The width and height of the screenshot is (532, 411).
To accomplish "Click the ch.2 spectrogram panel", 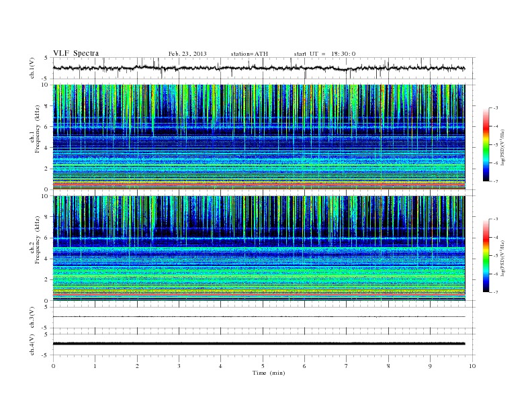I will (259, 248).
